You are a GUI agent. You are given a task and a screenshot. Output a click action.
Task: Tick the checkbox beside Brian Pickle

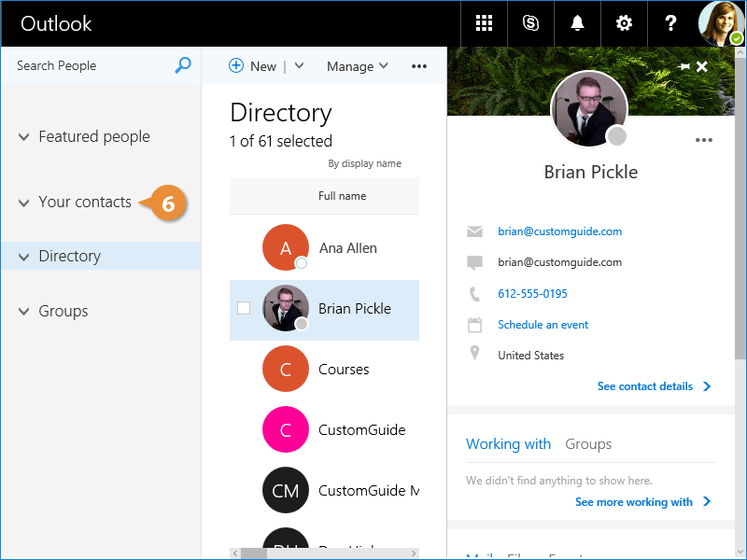coord(244,308)
